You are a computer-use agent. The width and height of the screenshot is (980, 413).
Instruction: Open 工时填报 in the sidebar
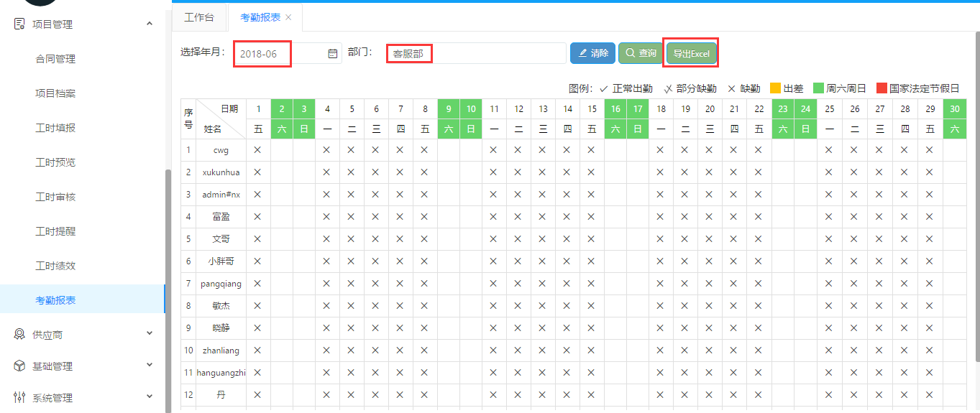(x=55, y=128)
